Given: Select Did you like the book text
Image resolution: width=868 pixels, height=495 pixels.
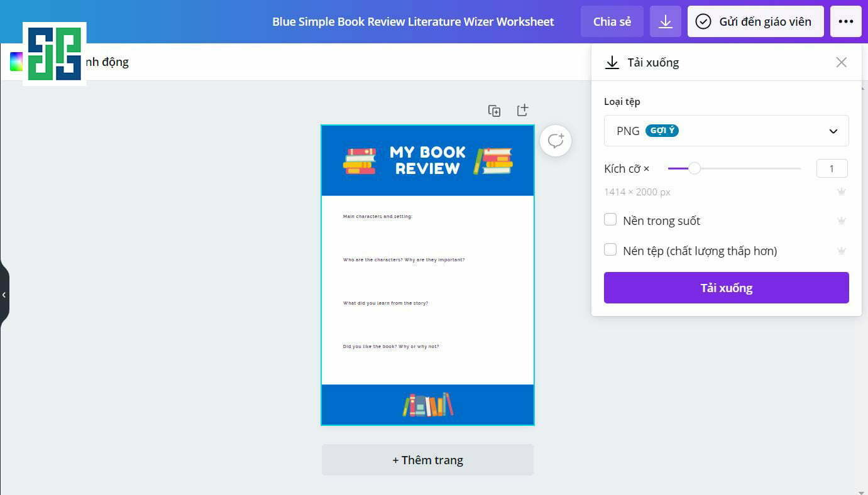Looking at the screenshot, I should tap(391, 346).
